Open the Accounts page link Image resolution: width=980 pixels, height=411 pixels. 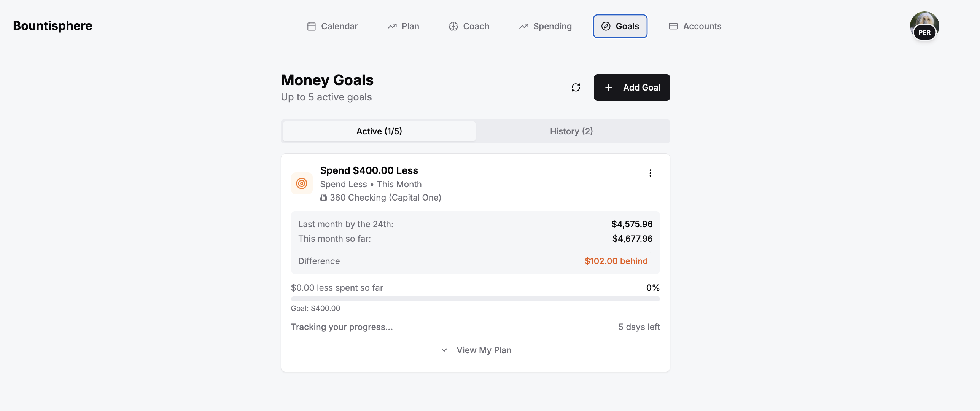pos(702,26)
